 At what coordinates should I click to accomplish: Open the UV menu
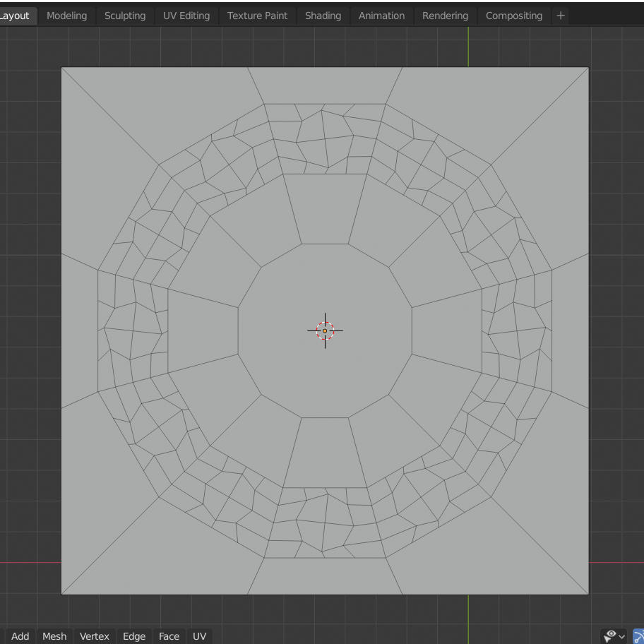tap(199, 636)
